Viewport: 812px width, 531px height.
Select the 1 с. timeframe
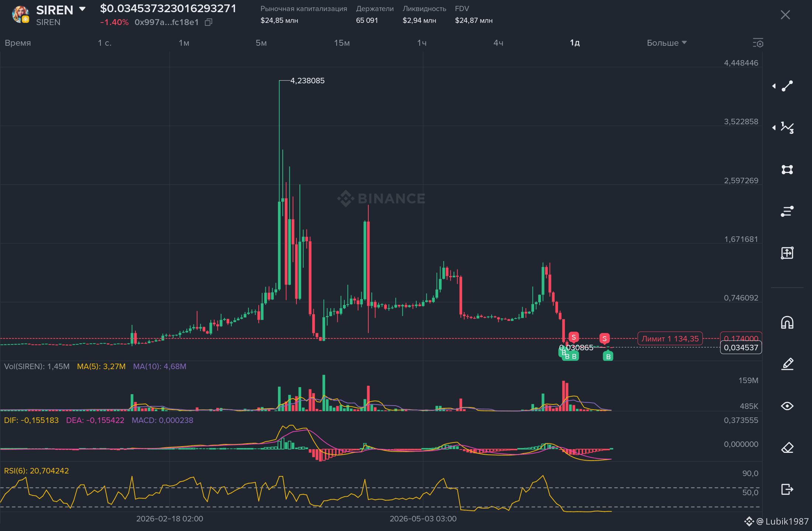coord(104,43)
